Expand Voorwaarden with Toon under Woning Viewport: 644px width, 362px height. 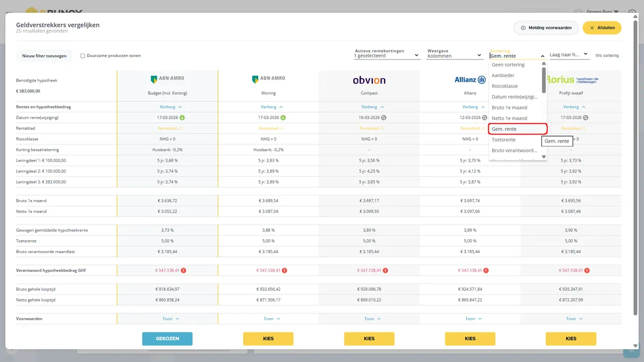click(x=272, y=319)
